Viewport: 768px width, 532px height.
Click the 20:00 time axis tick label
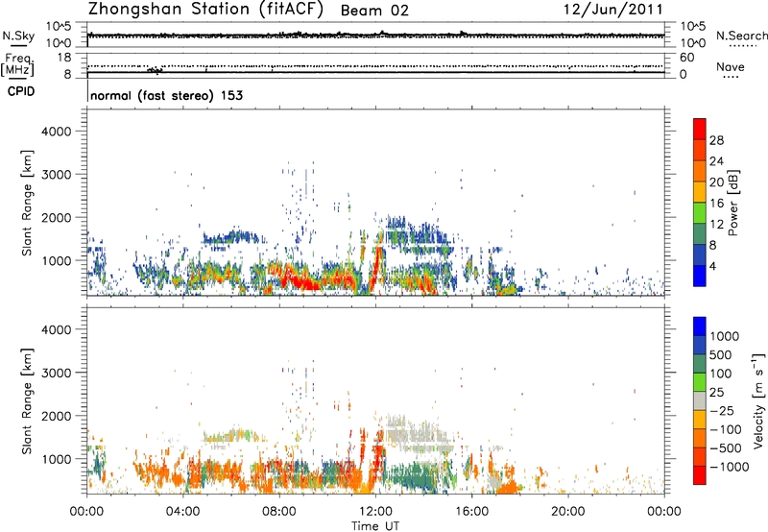(x=568, y=512)
